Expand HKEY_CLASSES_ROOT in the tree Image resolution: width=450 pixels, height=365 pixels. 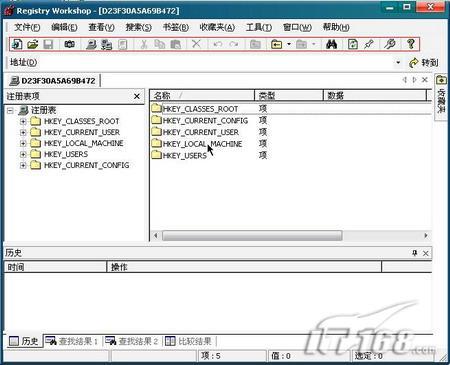(x=23, y=121)
